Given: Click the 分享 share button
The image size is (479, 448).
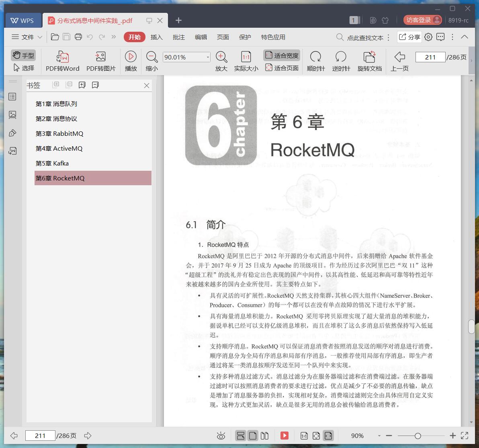Looking at the screenshot, I should point(409,37).
